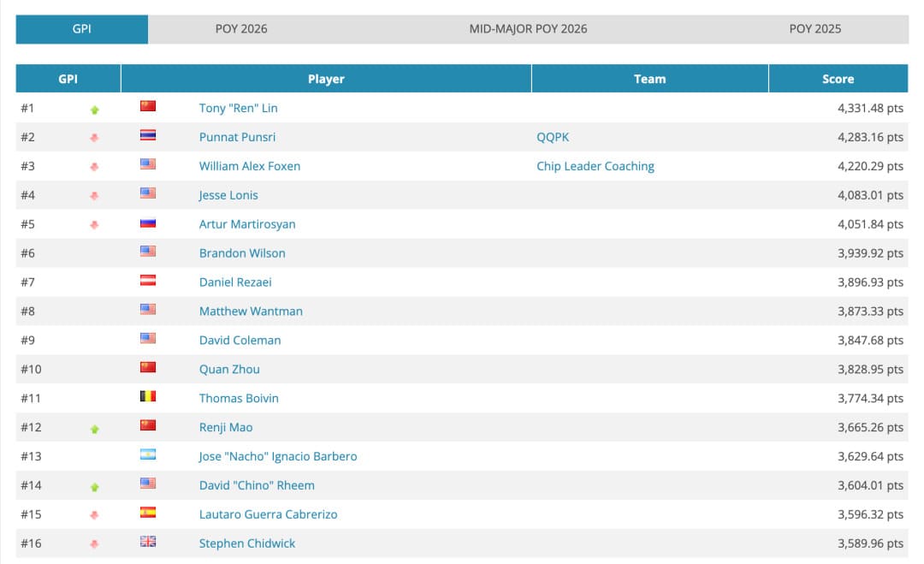Click the Spanish flag beside Lautaro Guerra Cabrerizo
Image resolution: width=924 pixels, height=564 pixels.
pos(148,514)
